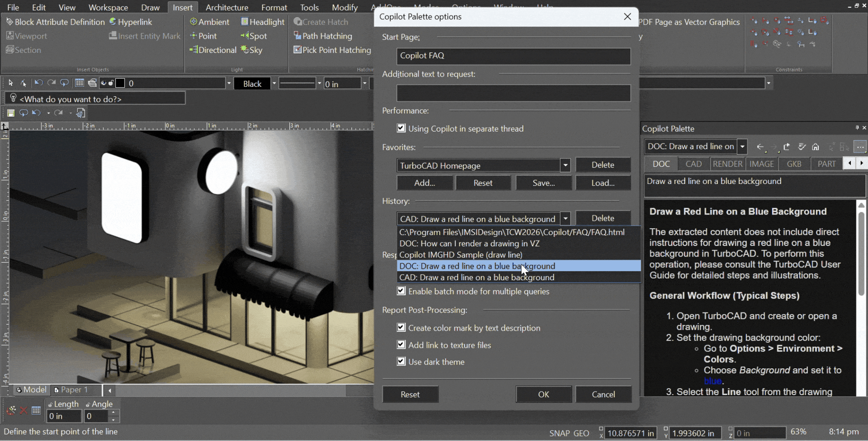Click the Save... favorites button

point(543,183)
